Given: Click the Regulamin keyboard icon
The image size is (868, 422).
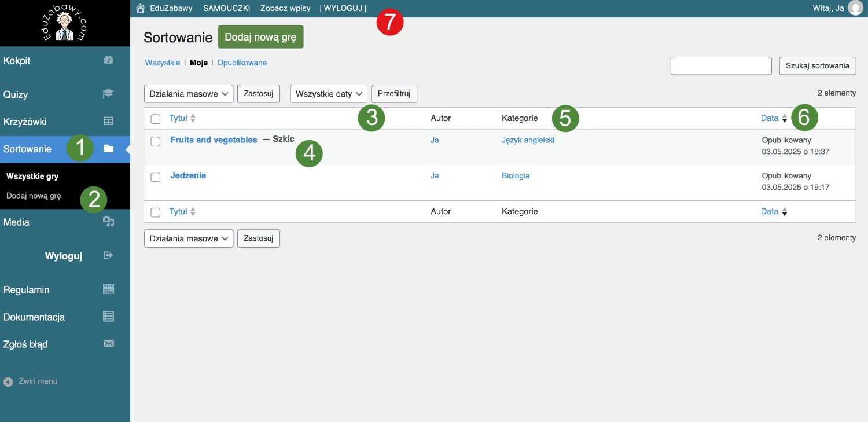Looking at the screenshot, I should point(108,289).
